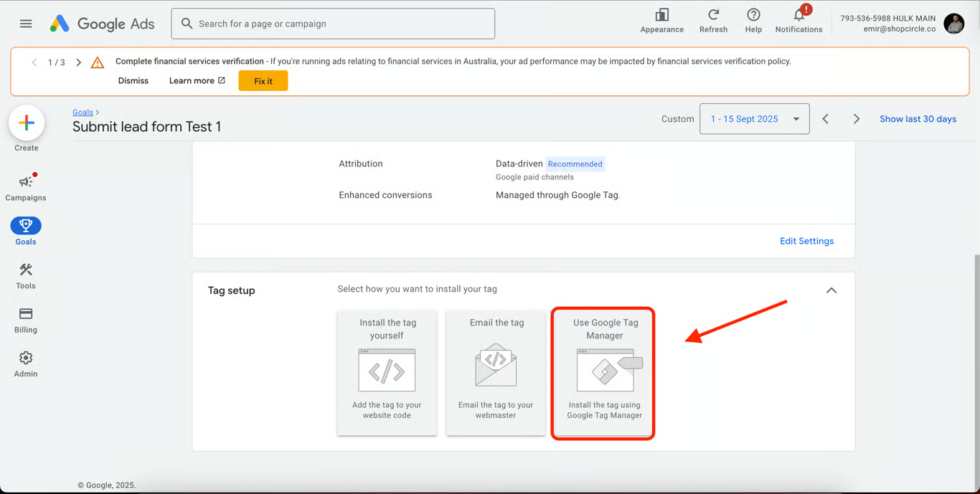Open the Appearance settings
Viewport: 980px width, 494px height.
[x=661, y=21]
